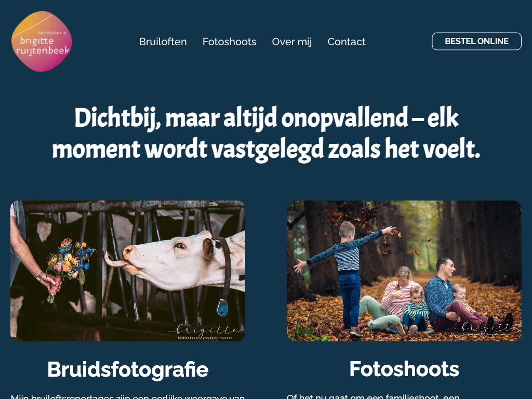Screen dimensions: 532x399
Task: Go to the Fotoshoots navigation link
Action: [x=229, y=42]
